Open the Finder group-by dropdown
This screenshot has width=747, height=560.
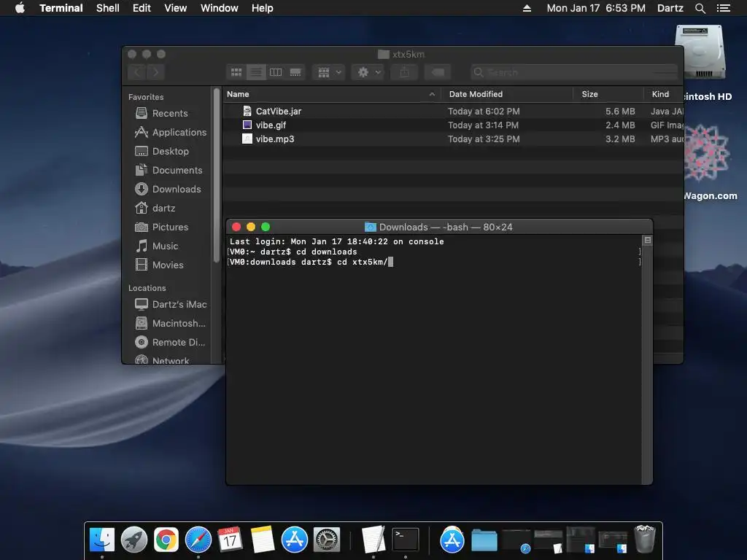pos(329,72)
